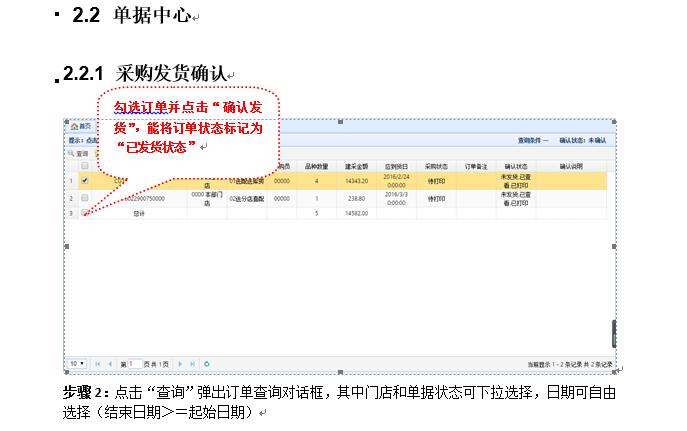687x431 pixels.
Task: Go to next page icon
Action: click(180, 363)
